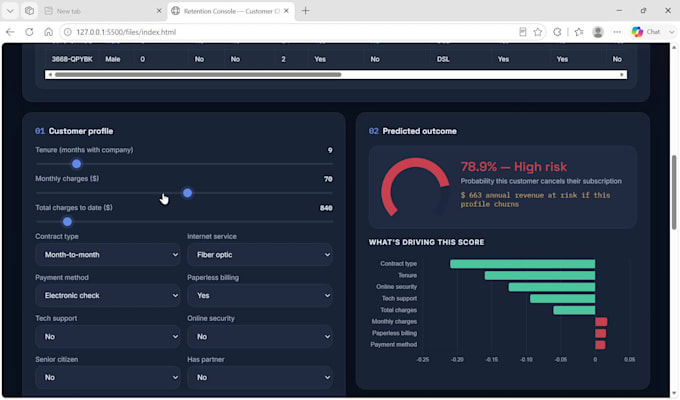Click the DSL cell in table row

443,59
